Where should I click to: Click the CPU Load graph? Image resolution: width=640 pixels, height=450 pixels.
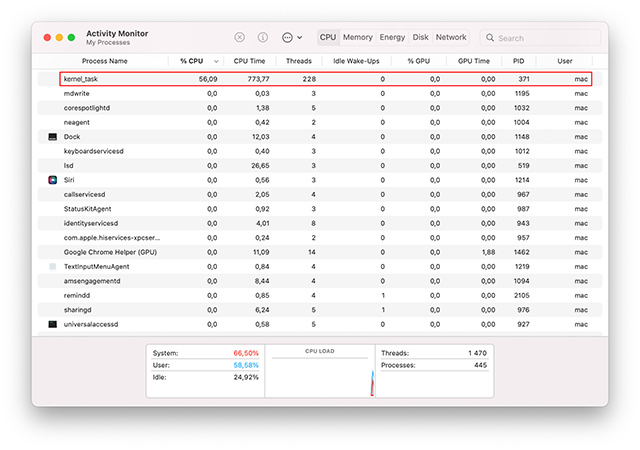[320, 375]
